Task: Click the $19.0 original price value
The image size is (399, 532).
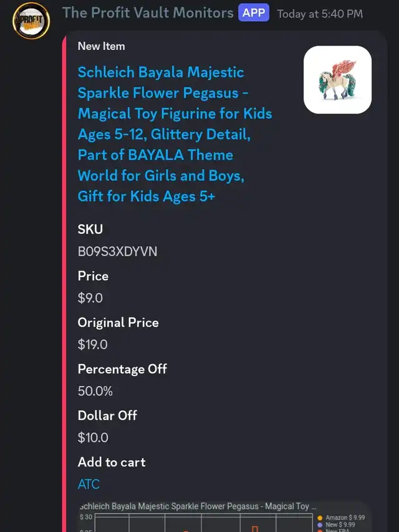Action: pos(92,345)
